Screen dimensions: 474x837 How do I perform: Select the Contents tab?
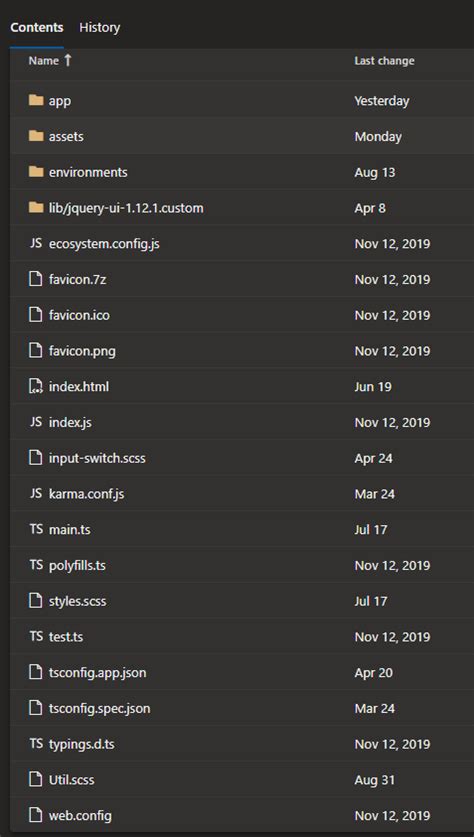pos(37,27)
